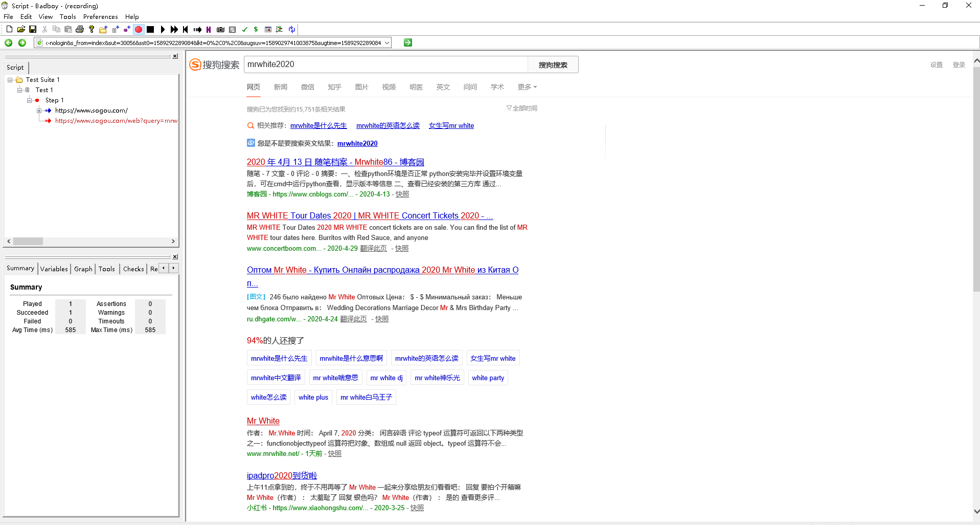980x525 pixels.
Task: Rewind script to the beginning
Action: (x=186, y=30)
